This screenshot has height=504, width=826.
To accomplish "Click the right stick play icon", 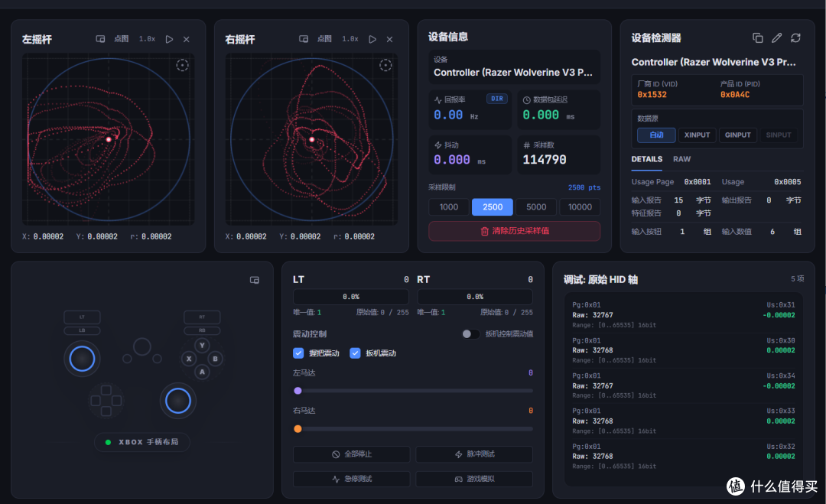I will coord(372,39).
